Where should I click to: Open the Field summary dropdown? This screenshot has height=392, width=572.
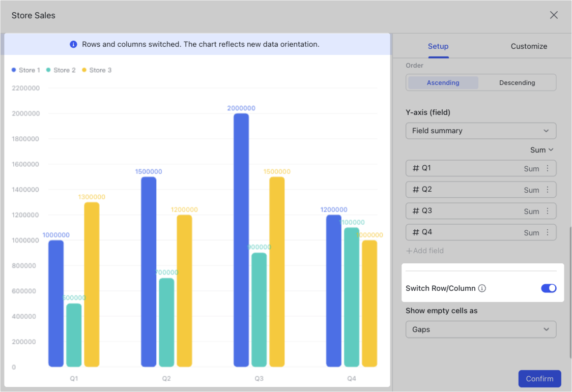tap(481, 131)
